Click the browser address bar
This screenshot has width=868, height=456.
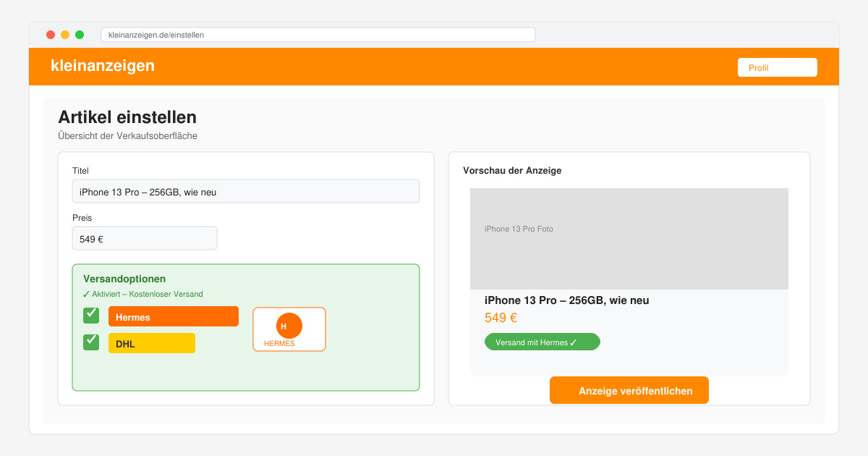318,35
